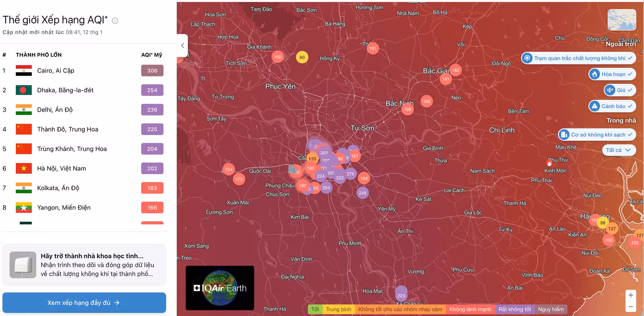Image resolution: width=644 pixels, height=316 pixels.
Task: Click the building icon in the Hanoi cluster
Action: click(292, 169)
